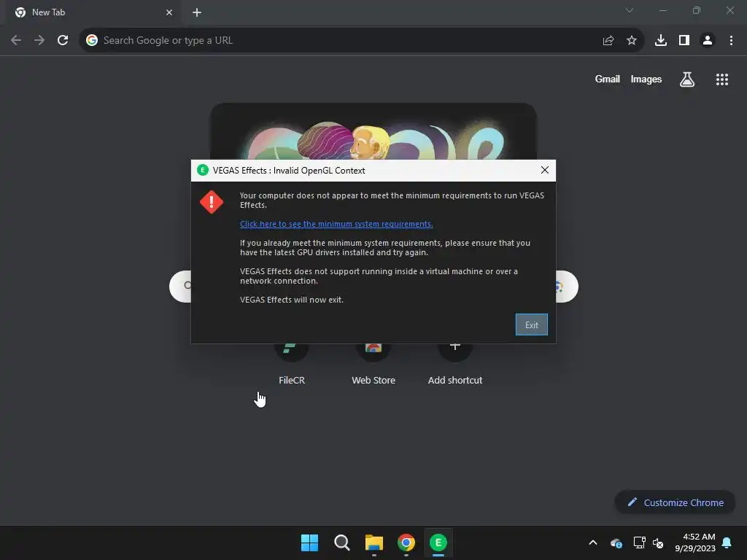Open Gmail link

607,79
